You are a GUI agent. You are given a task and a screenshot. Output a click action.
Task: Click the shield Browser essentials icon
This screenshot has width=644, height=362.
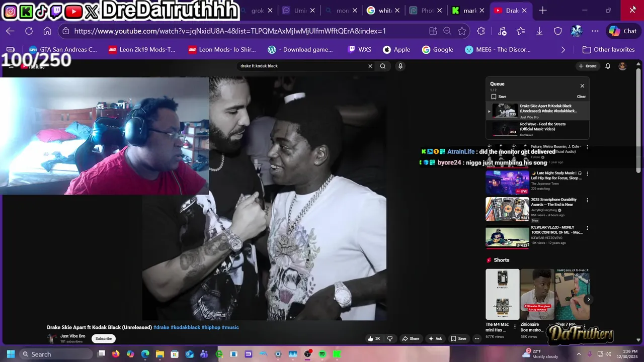(558, 31)
